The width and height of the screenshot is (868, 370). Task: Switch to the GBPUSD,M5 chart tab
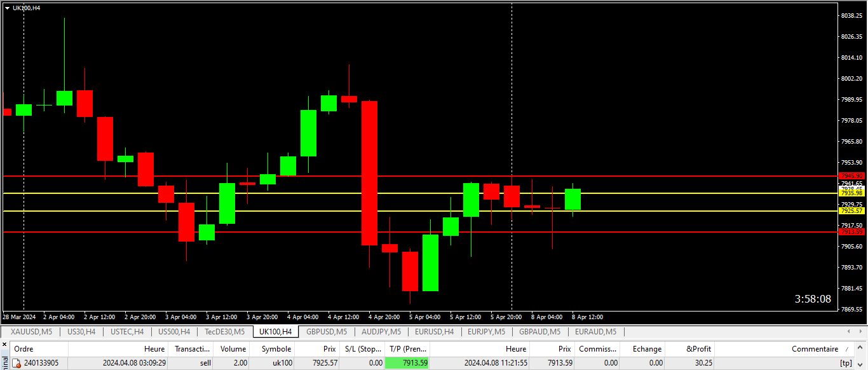tap(327, 332)
